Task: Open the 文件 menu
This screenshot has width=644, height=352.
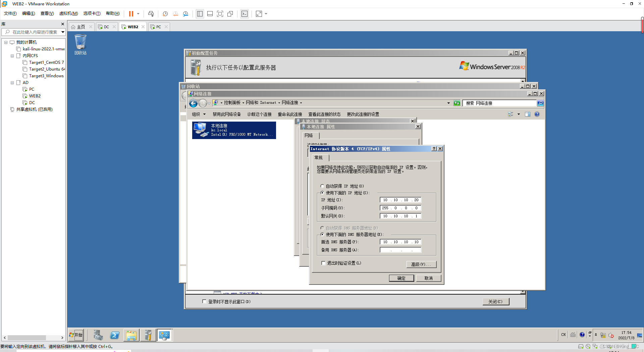Action: [10, 13]
